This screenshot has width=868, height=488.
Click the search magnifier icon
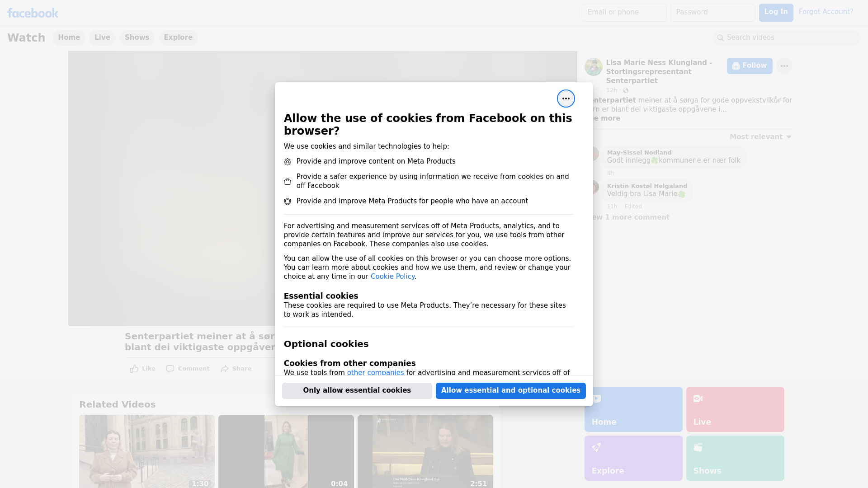720,38
